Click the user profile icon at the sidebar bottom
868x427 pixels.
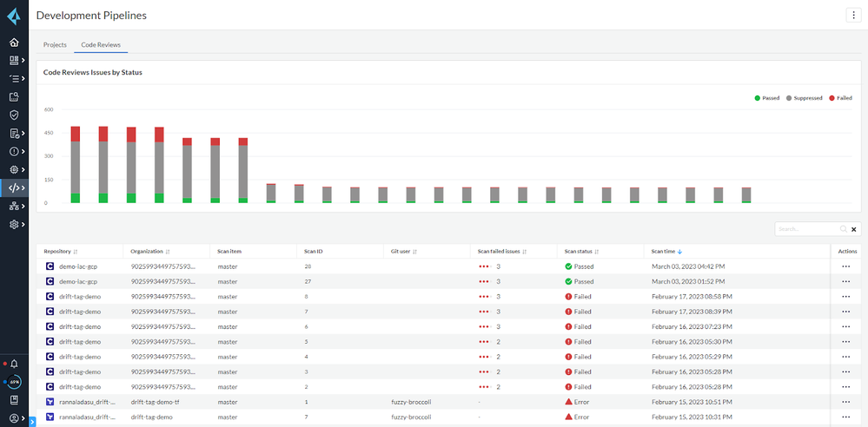point(14,417)
